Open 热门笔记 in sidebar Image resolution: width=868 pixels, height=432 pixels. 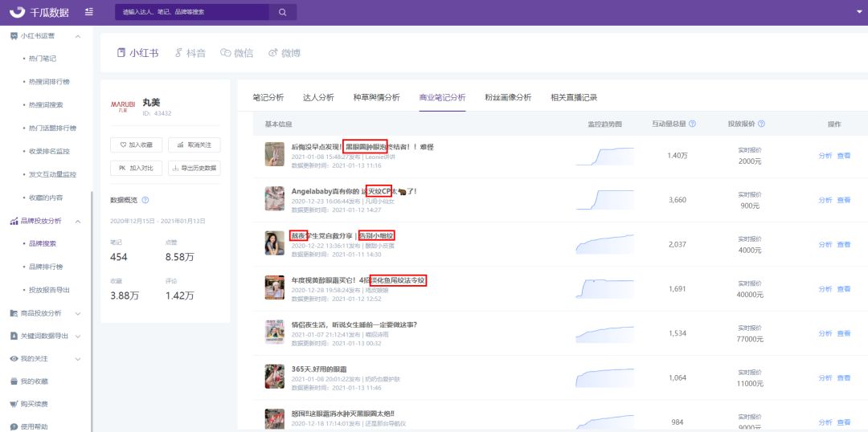click(43, 58)
